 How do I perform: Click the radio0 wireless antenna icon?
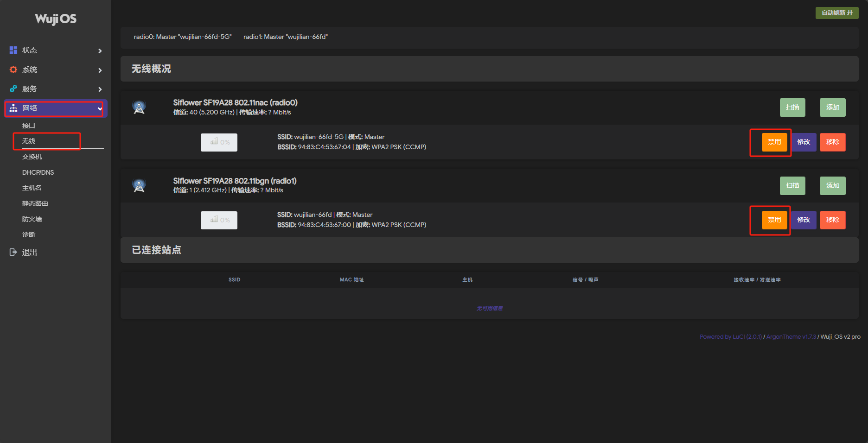click(x=139, y=108)
